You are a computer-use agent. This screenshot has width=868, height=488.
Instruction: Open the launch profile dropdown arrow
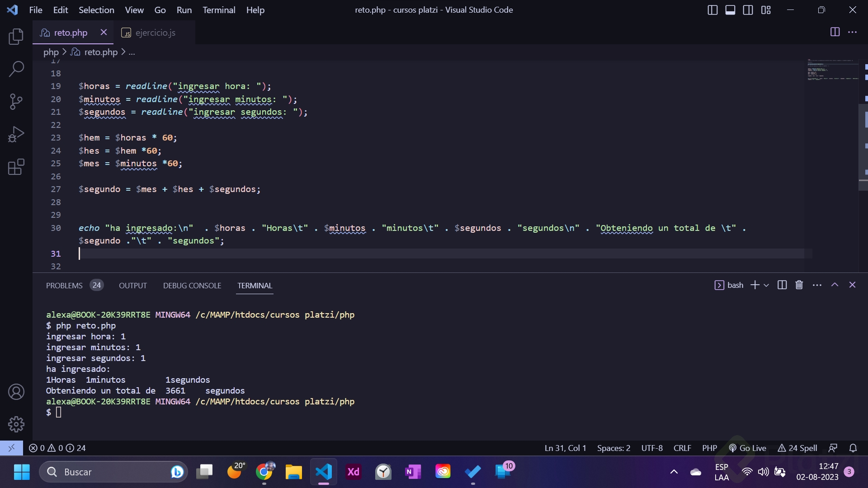tap(766, 285)
